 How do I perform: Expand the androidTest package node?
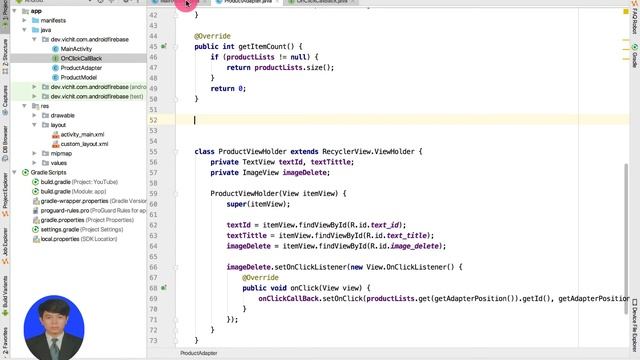[x=34, y=87]
